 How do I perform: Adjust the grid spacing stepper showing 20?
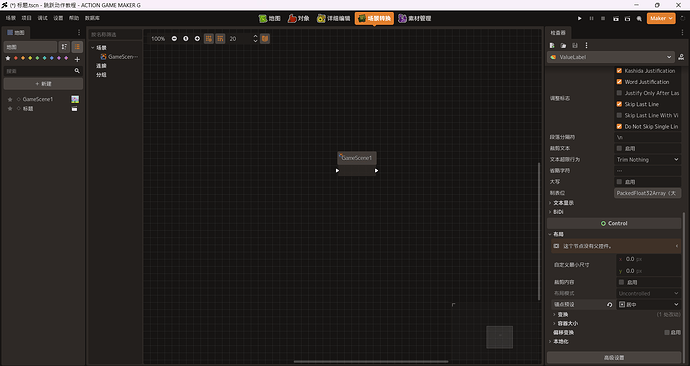[x=255, y=39]
